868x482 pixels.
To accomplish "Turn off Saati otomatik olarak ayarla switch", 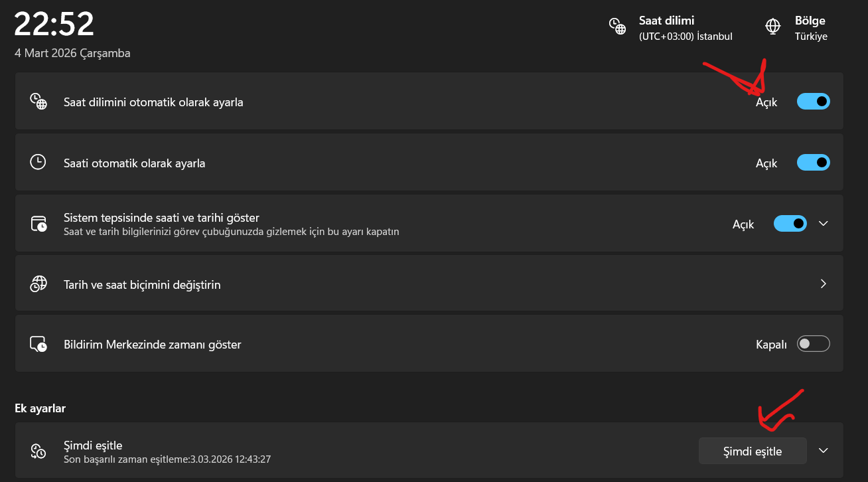I will [813, 162].
